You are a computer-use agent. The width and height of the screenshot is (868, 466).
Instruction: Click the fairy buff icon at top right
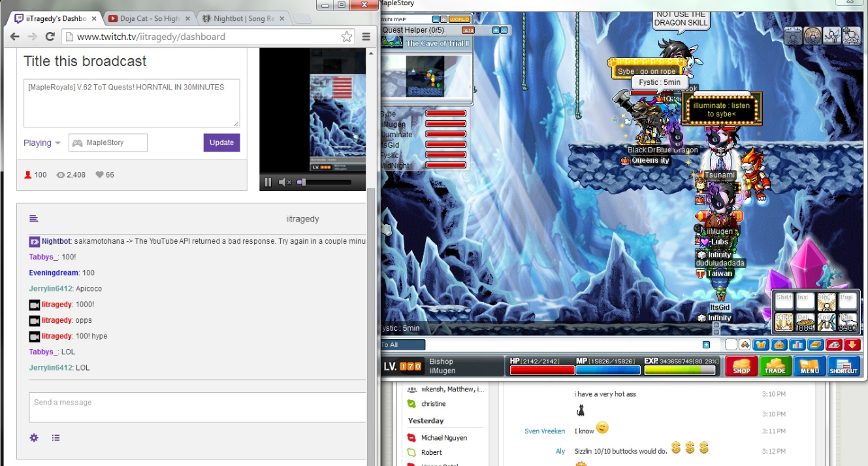(832, 35)
